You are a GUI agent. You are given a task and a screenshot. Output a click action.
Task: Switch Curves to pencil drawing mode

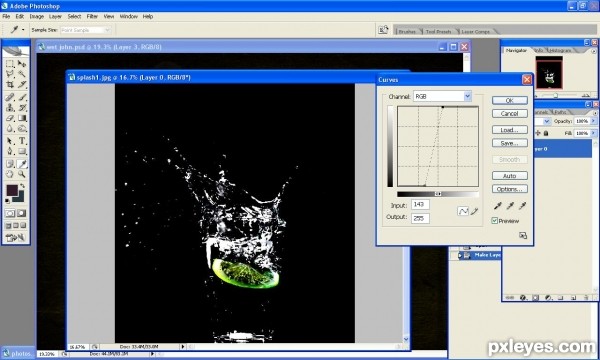tap(474, 211)
